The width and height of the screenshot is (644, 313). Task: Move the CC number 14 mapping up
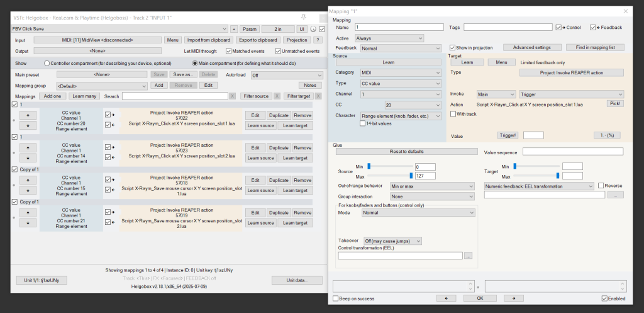28,147
